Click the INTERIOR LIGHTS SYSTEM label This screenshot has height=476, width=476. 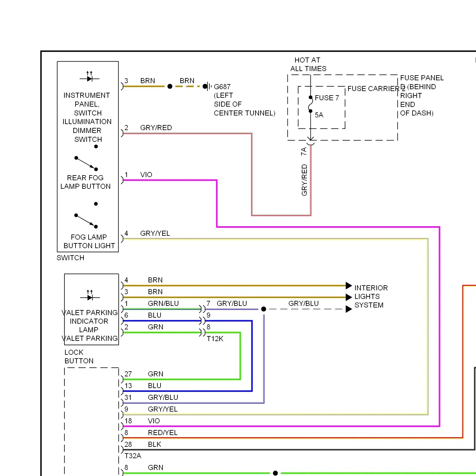371,296
